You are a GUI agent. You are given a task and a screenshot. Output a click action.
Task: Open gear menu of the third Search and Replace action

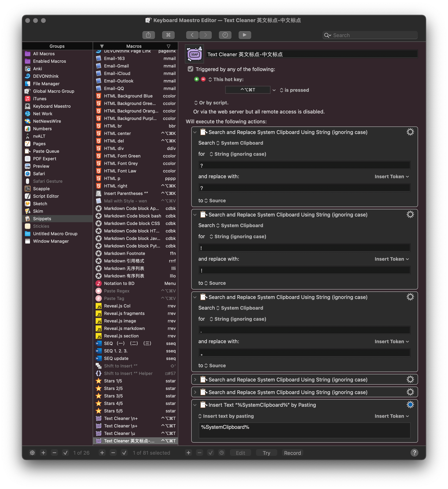410,297
